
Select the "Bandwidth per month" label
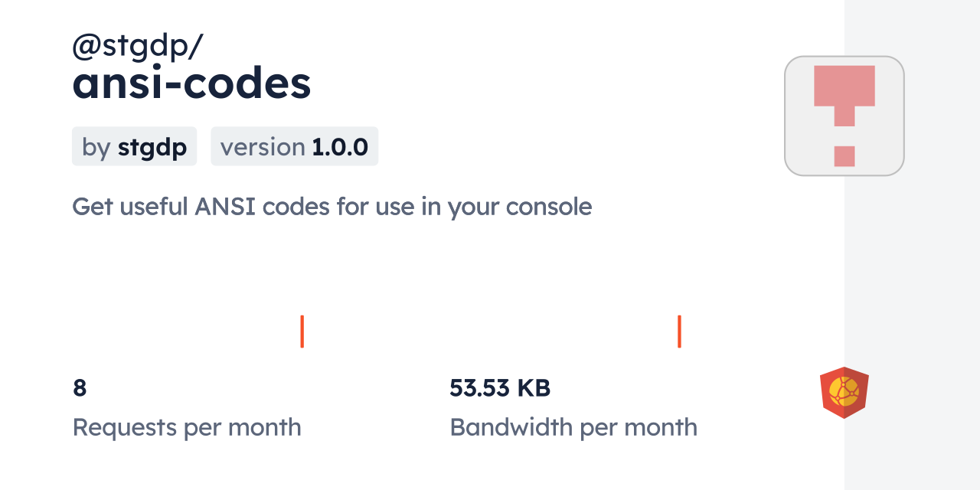[x=573, y=427]
